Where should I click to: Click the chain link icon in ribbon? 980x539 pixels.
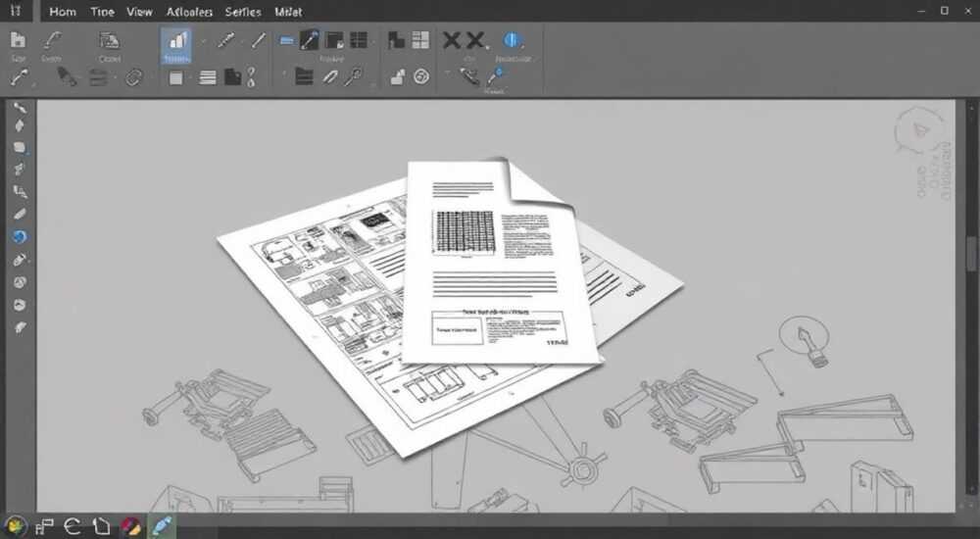click(x=133, y=77)
